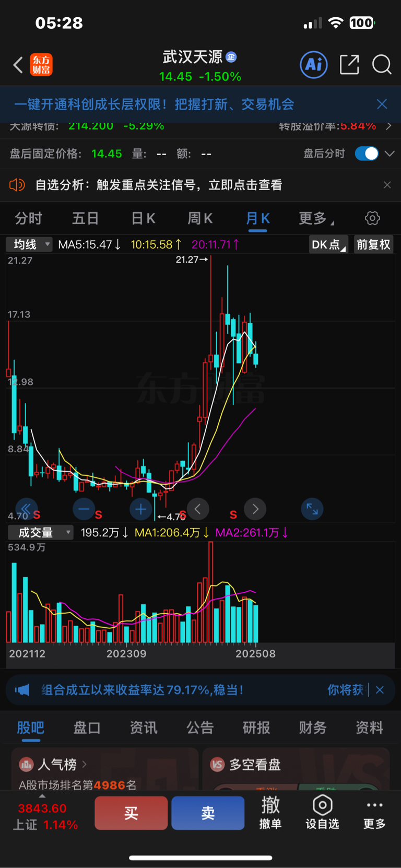This screenshot has width=401, height=868.
Task: Open the 东方财富 orange logo
Action: pos(41,65)
